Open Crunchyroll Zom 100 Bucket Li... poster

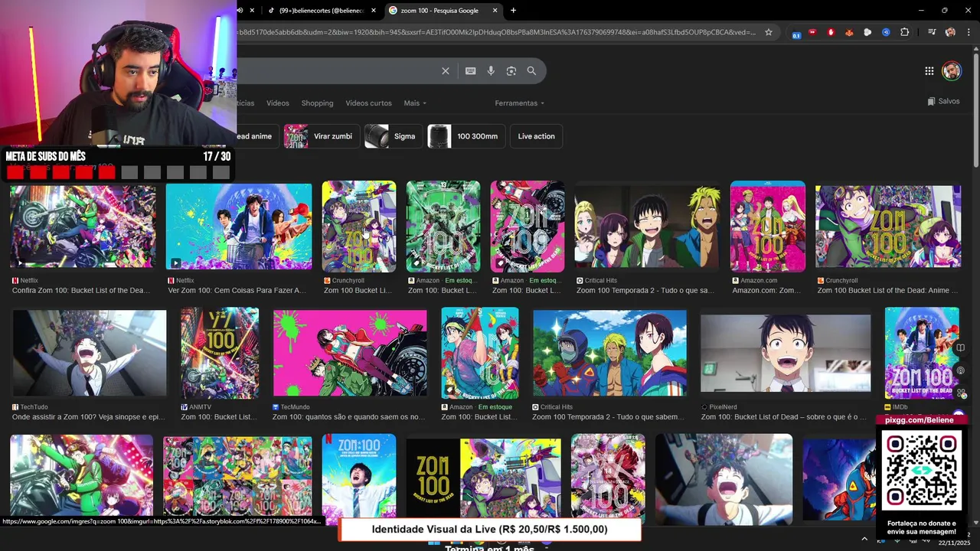click(x=359, y=227)
